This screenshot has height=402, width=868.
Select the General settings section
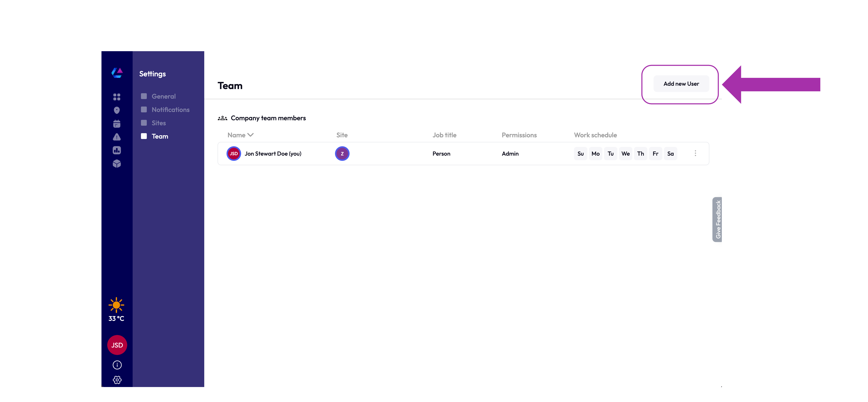163,96
